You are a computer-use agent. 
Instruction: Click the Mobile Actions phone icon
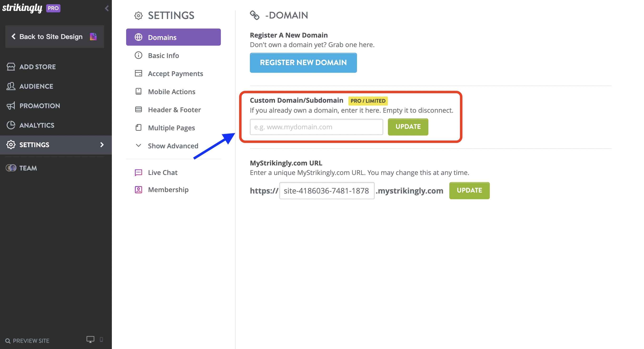click(x=139, y=92)
